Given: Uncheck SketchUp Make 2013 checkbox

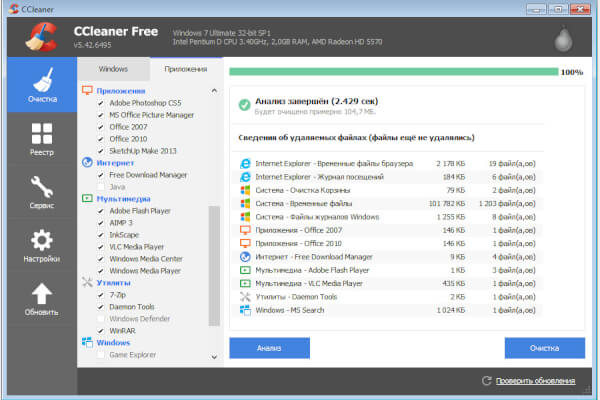Looking at the screenshot, I should click(x=101, y=151).
